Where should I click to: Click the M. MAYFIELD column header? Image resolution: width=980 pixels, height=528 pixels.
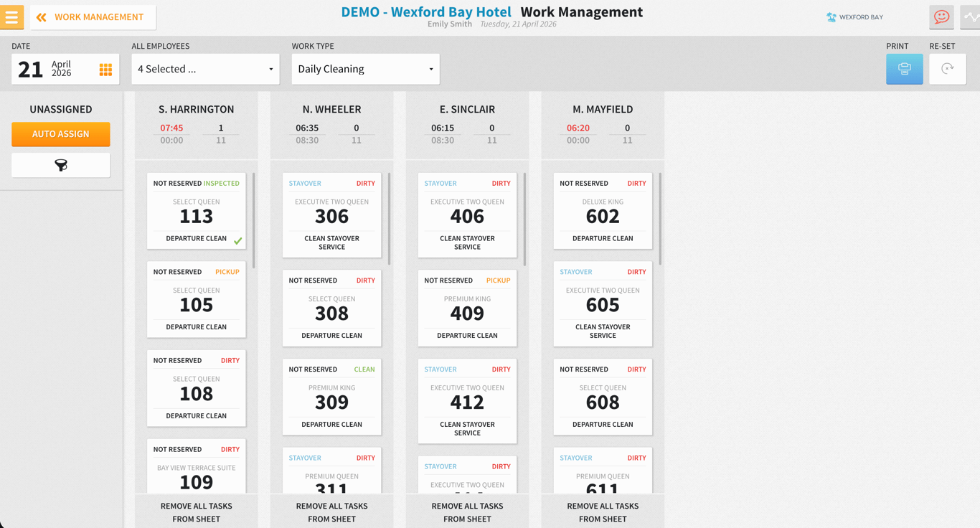tap(603, 109)
